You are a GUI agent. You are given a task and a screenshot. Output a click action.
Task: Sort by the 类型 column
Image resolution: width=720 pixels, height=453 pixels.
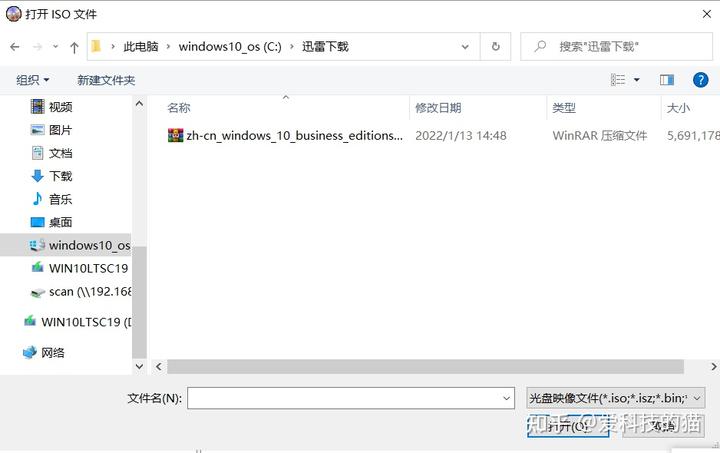pyautogui.click(x=564, y=108)
